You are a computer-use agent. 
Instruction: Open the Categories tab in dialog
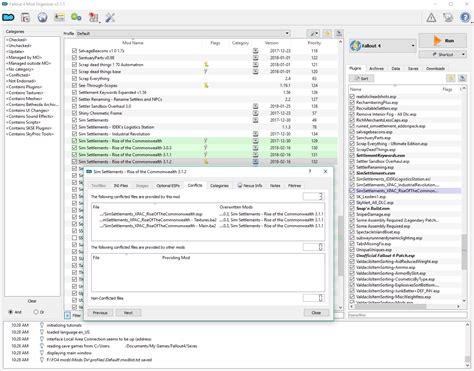tap(219, 186)
